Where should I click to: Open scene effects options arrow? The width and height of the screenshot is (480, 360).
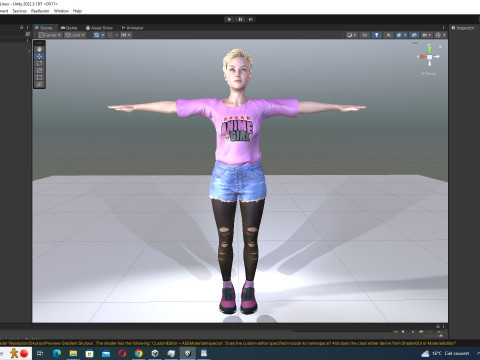coord(405,35)
